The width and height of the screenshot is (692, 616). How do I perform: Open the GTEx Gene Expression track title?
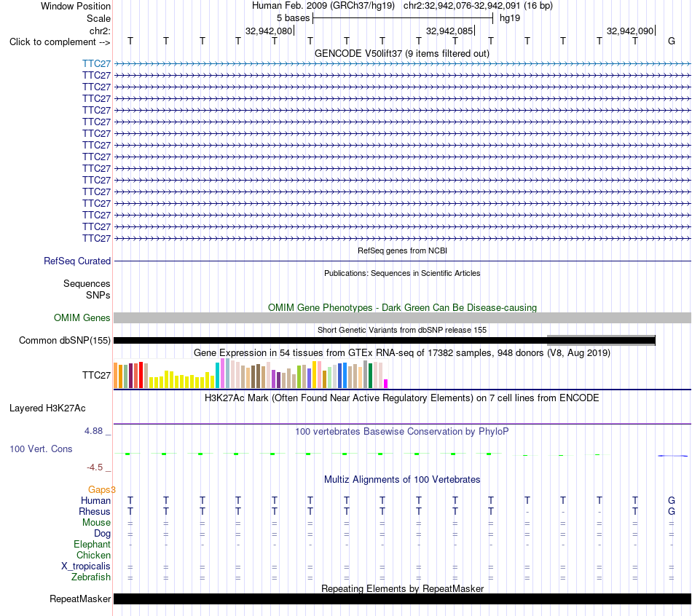coord(402,352)
